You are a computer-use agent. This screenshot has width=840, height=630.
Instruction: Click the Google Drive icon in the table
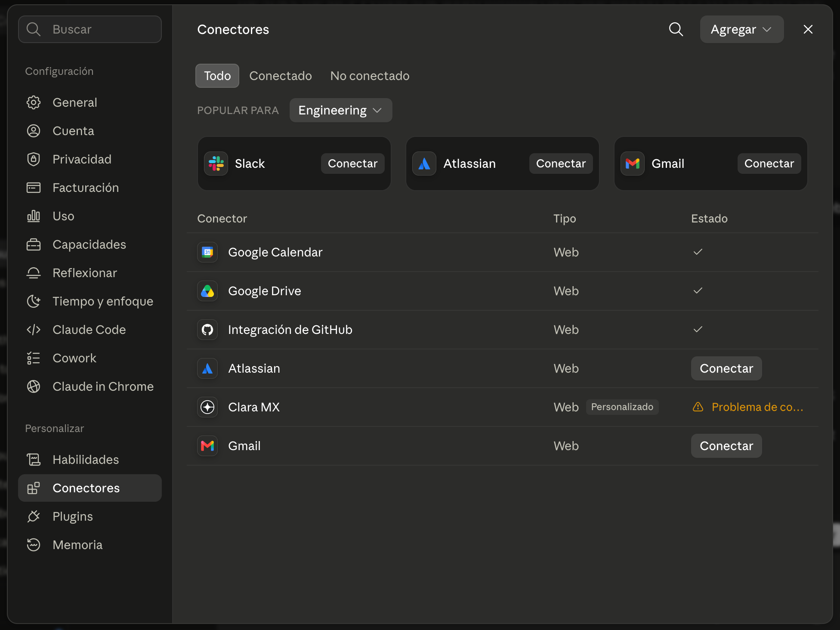click(x=207, y=291)
